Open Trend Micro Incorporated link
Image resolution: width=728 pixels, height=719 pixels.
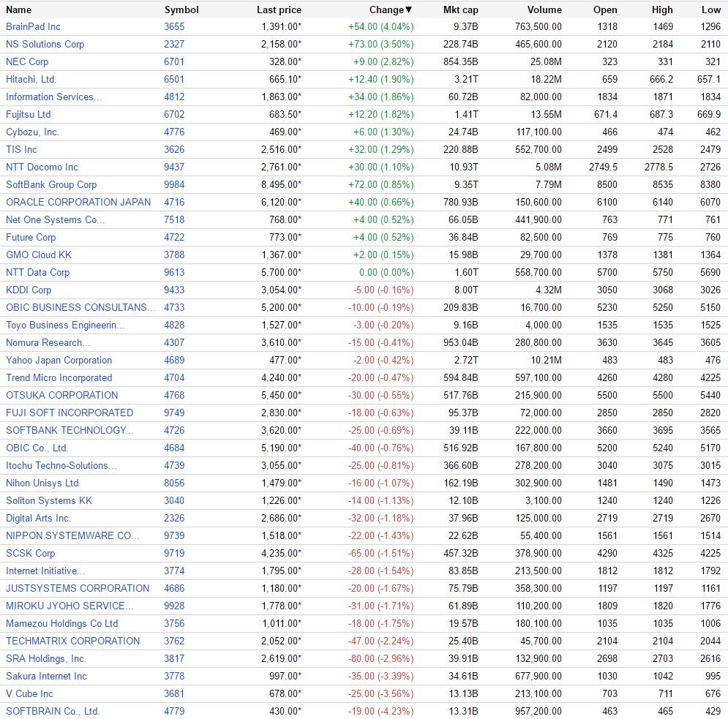click(x=59, y=378)
